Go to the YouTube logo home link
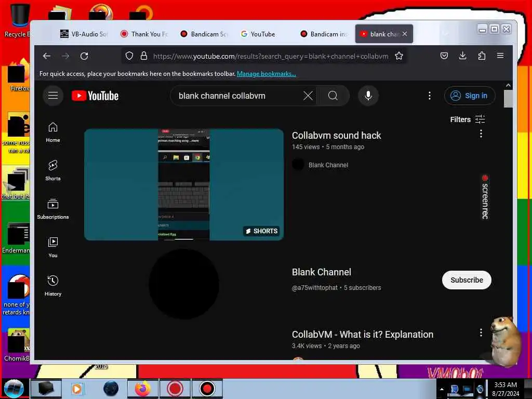The image size is (532, 399). click(95, 96)
